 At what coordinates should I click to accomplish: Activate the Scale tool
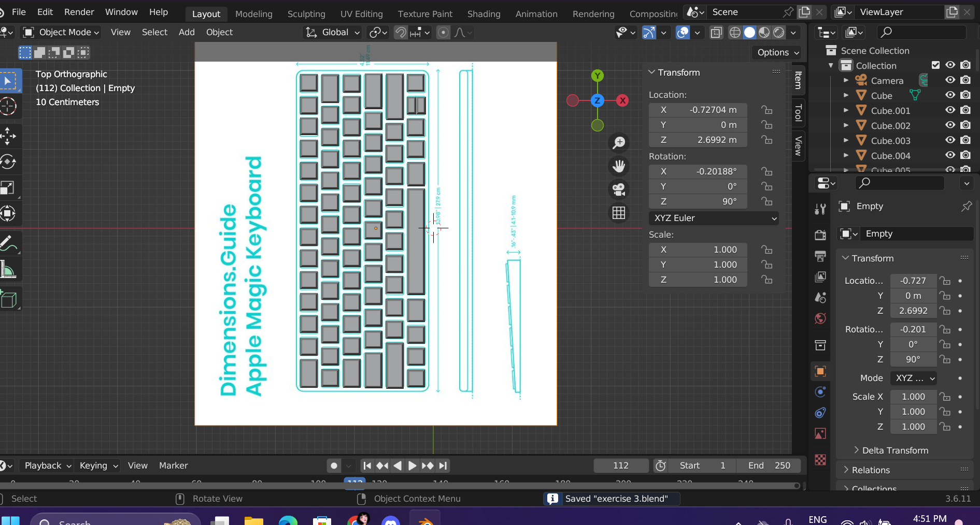tap(8, 188)
